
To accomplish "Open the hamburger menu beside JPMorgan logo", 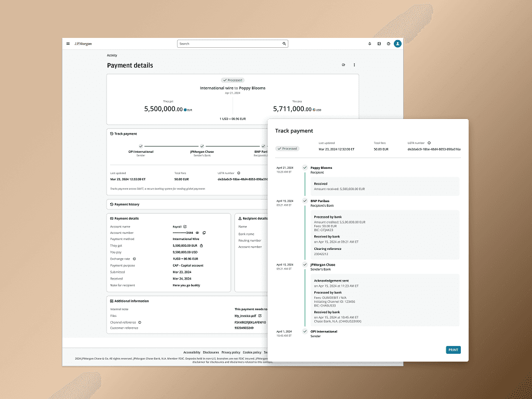I will point(68,44).
